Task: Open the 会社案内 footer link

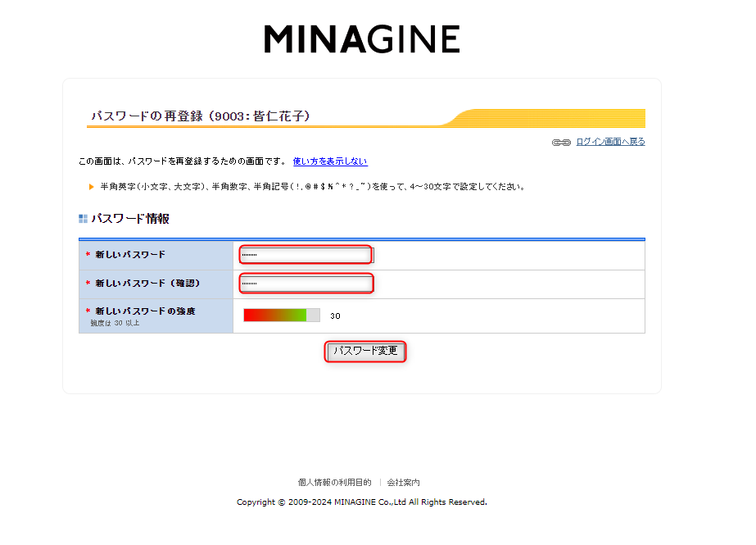Action: 403,482
